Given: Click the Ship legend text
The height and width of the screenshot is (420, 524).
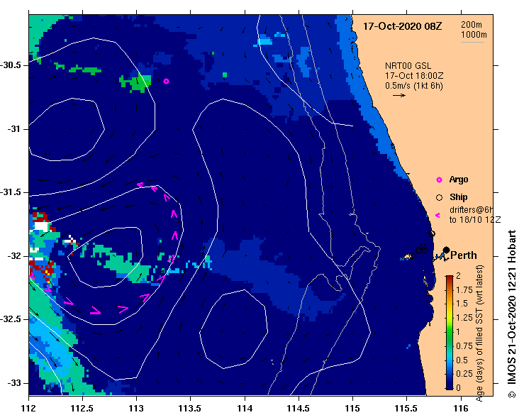Looking at the screenshot, I should click(459, 197).
